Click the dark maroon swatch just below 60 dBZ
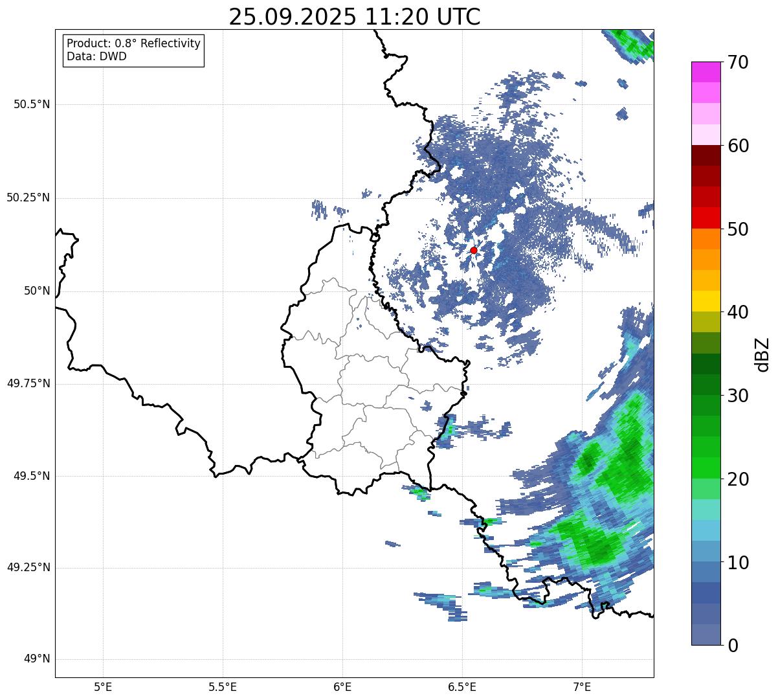The height and width of the screenshot is (700, 778). [x=706, y=155]
